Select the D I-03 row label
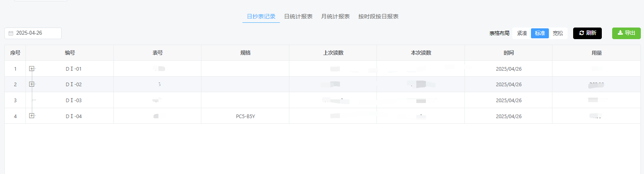The height and width of the screenshot is (174, 644). click(74, 101)
